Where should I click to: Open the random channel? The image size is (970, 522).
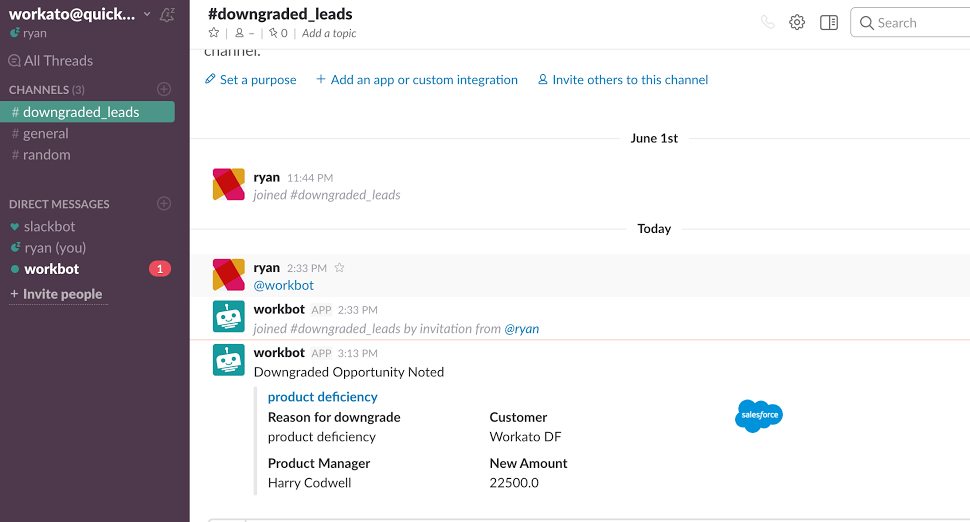click(47, 155)
